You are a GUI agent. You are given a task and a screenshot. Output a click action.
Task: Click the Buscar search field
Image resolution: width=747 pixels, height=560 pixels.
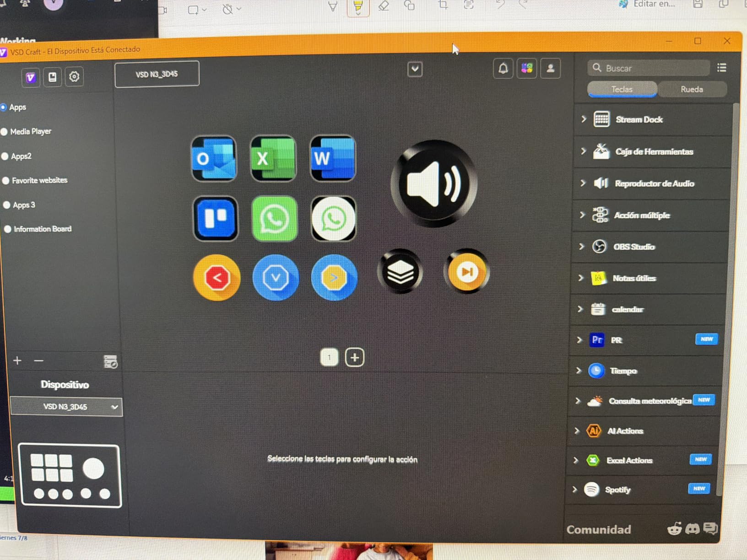click(x=649, y=68)
